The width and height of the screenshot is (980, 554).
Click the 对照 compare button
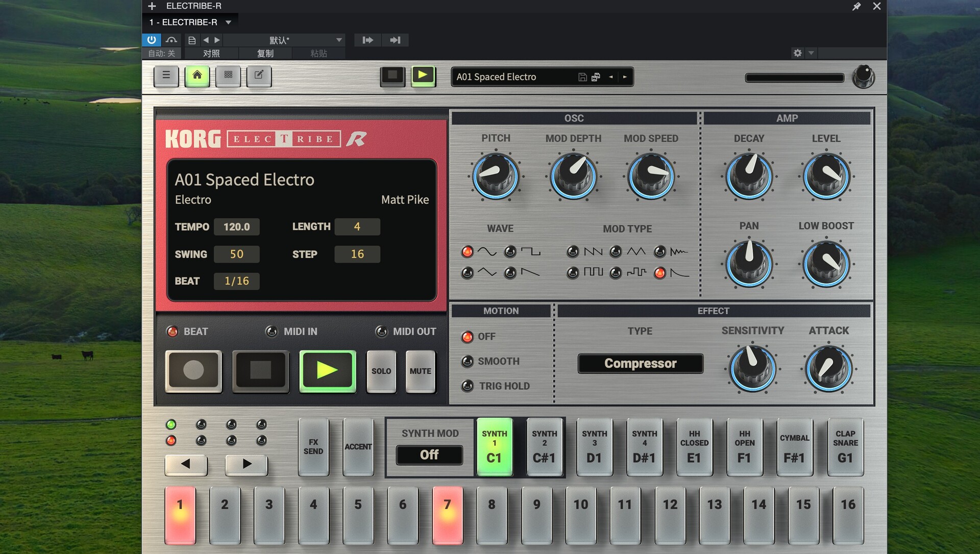pyautogui.click(x=211, y=53)
